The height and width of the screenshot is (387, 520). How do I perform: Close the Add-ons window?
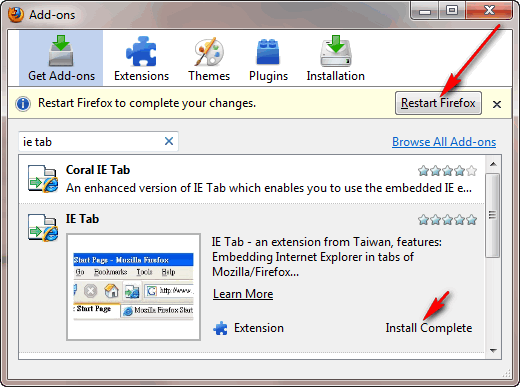[489, 11]
